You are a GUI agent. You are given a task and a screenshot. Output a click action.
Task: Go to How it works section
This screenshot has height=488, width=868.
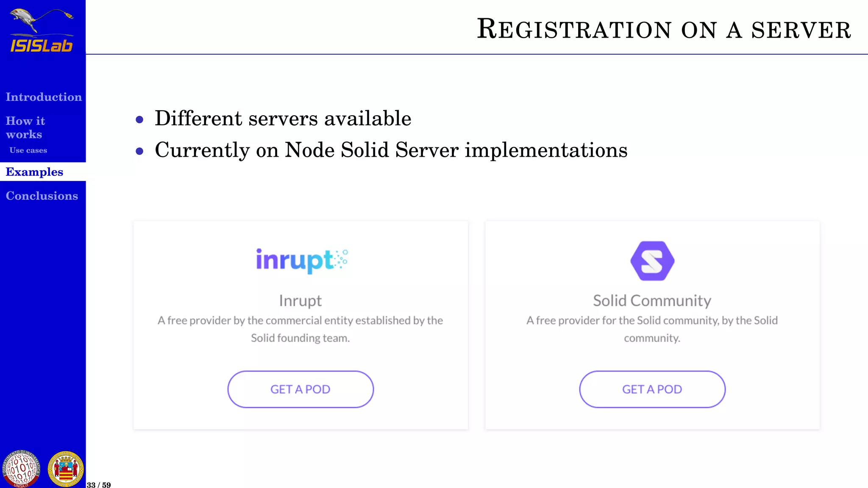(25, 128)
